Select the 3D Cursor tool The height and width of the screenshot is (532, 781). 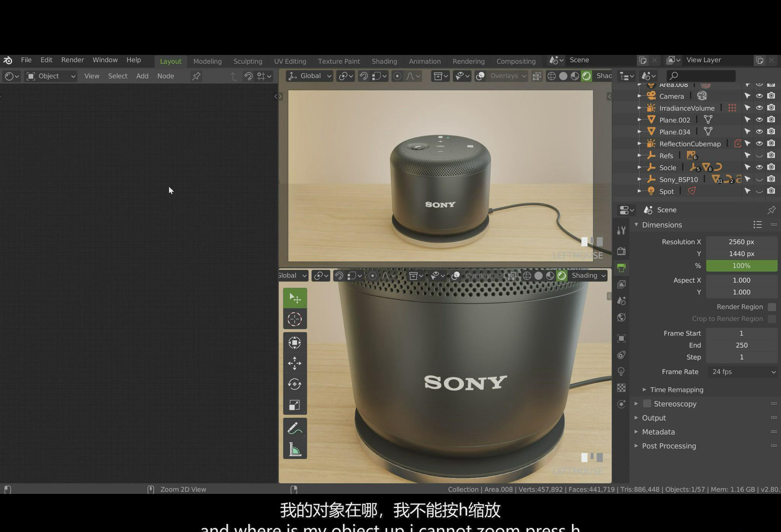pos(295,319)
